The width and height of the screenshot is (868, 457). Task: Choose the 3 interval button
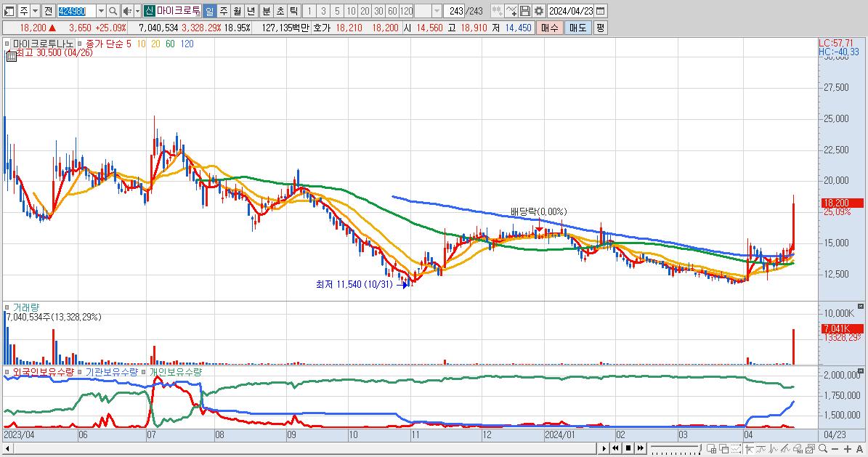323,11
